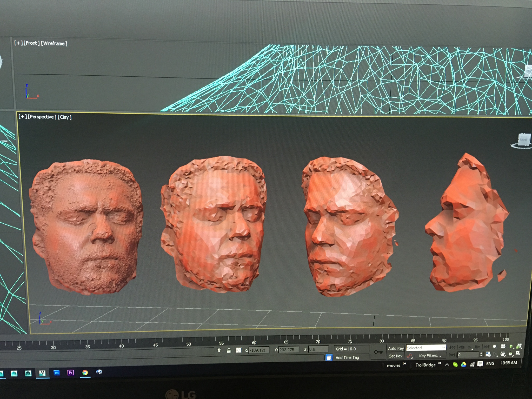Expand the Front viewport plus menu
The width and height of the screenshot is (532, 399).
pyautogui.click(x=18, y=43)
